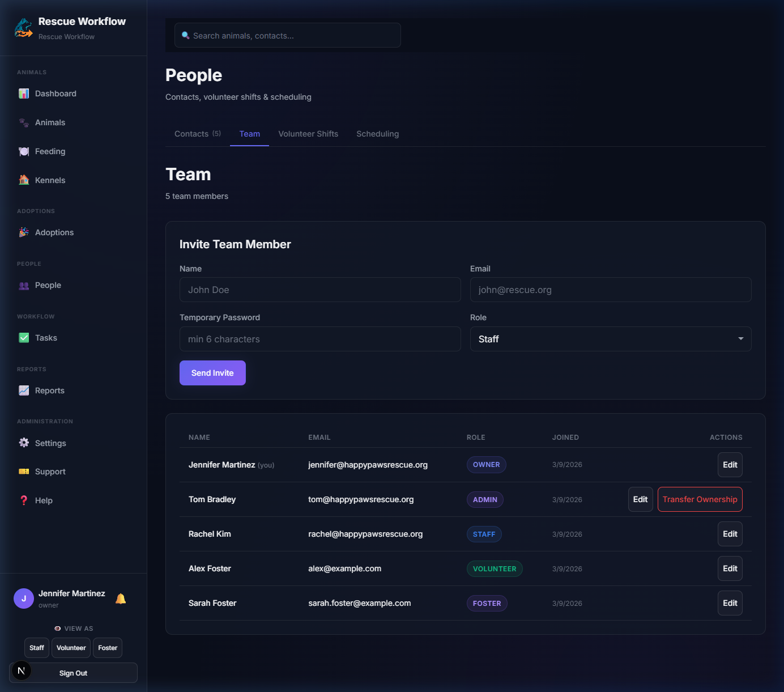The image size is (784, 692).
Task: Click the Tasks green checkmark icon
Action: click(x=24, y=338)
